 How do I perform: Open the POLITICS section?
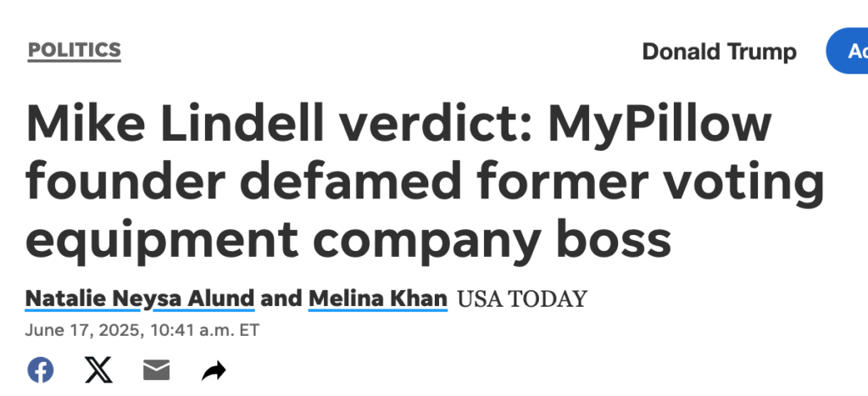point(75,50)
